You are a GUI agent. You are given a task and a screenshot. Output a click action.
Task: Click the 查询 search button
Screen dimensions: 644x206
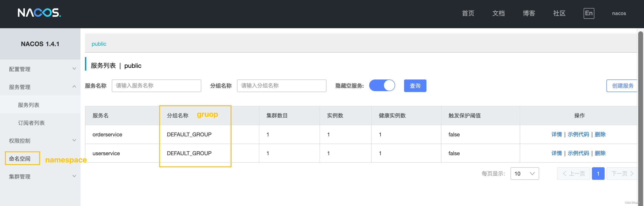pyautogui.click(x=415, y=86)
